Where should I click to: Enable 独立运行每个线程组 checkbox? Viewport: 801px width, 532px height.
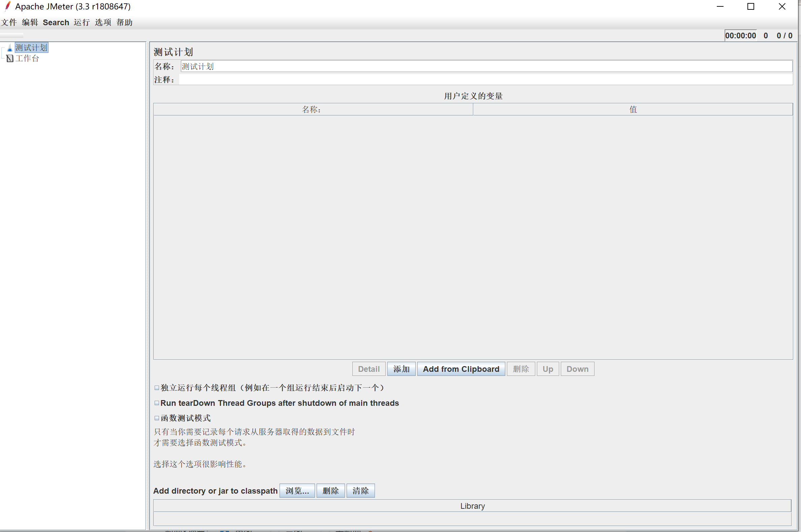(x=157, y=387)
